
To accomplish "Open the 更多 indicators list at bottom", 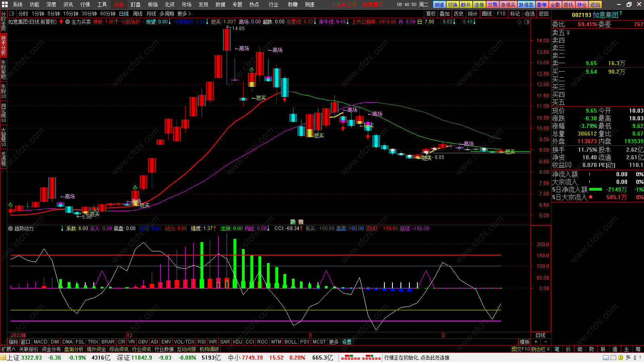I will 334,342.
